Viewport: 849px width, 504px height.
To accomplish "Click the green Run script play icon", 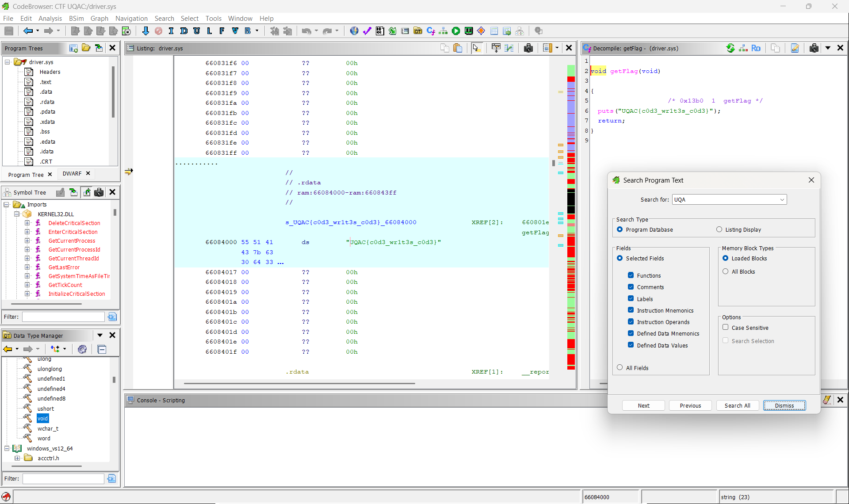I will [456, 31].
